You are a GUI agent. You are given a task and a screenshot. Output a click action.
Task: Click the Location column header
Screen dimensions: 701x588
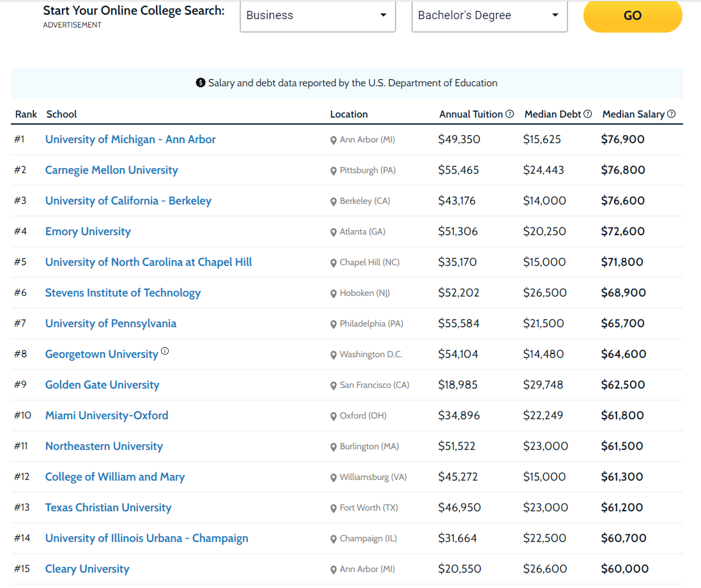coord(349,114)
